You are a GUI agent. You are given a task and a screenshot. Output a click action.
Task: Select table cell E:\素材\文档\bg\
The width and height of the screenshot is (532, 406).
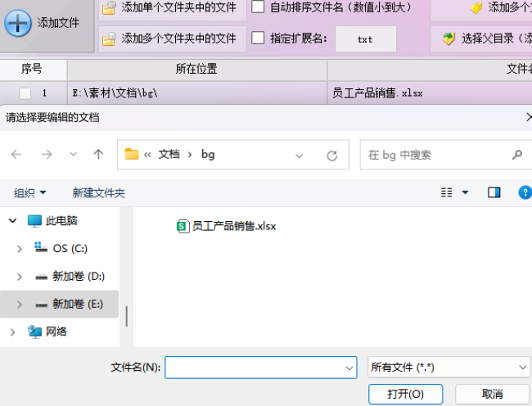(196, 93)
